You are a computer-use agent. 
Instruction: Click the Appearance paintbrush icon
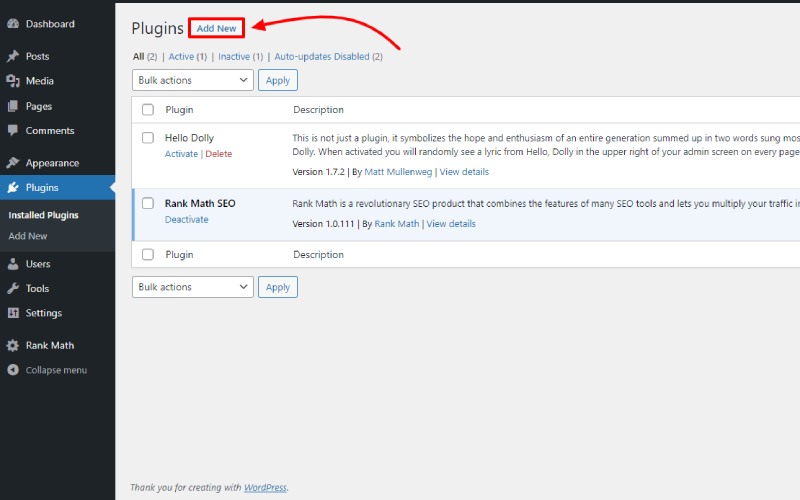click(x=13, y=163)
